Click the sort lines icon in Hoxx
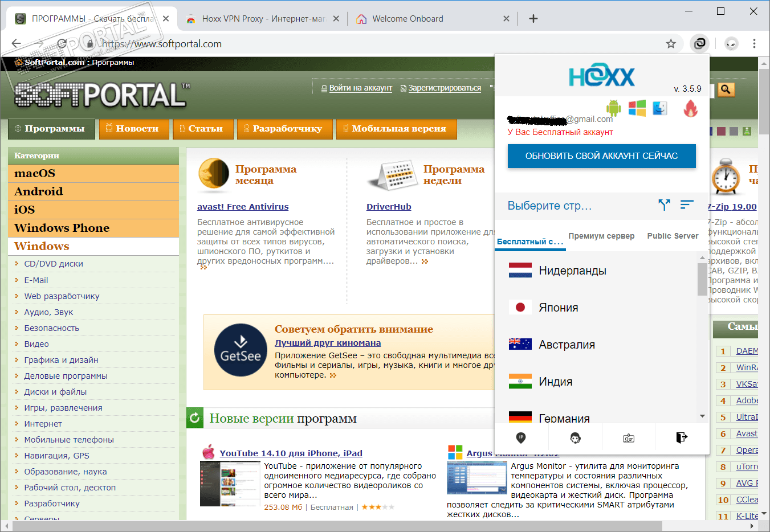 point(687,204)
